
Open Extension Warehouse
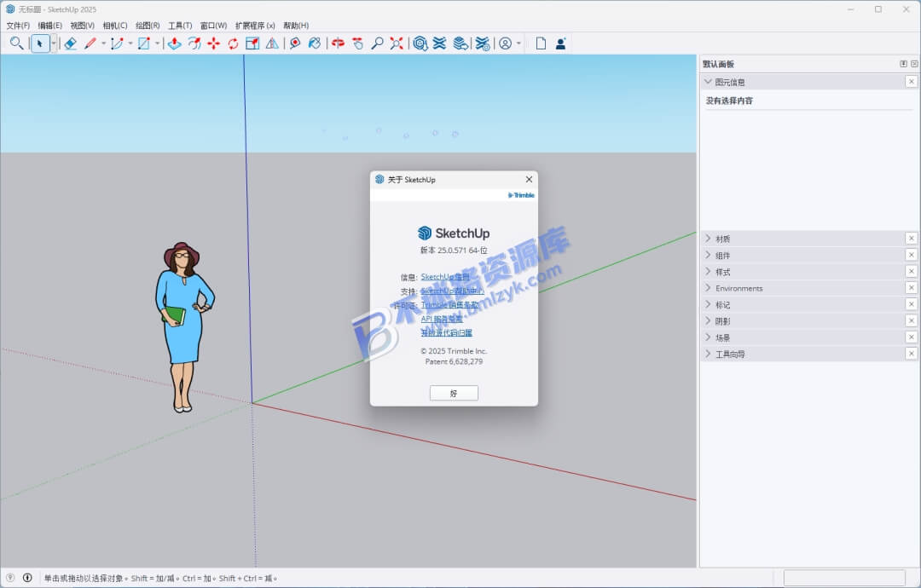[x=439, y=43]
